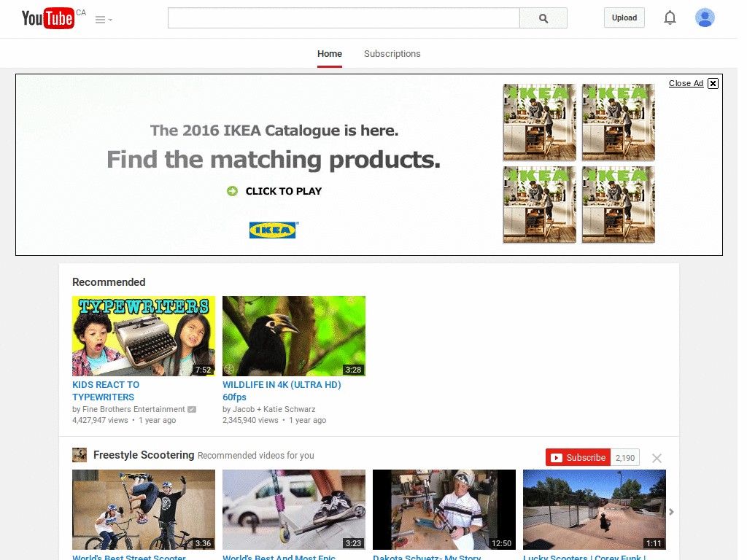Open the guide hamburger menu
Image resolution: width=747 pixels, height=560 pixels.
(x=104, y=20)
